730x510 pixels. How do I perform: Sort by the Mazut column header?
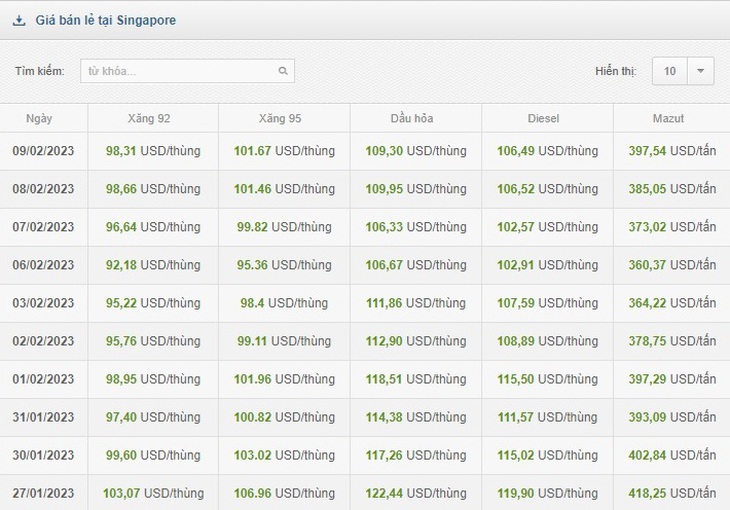click(x=668, y=118)
